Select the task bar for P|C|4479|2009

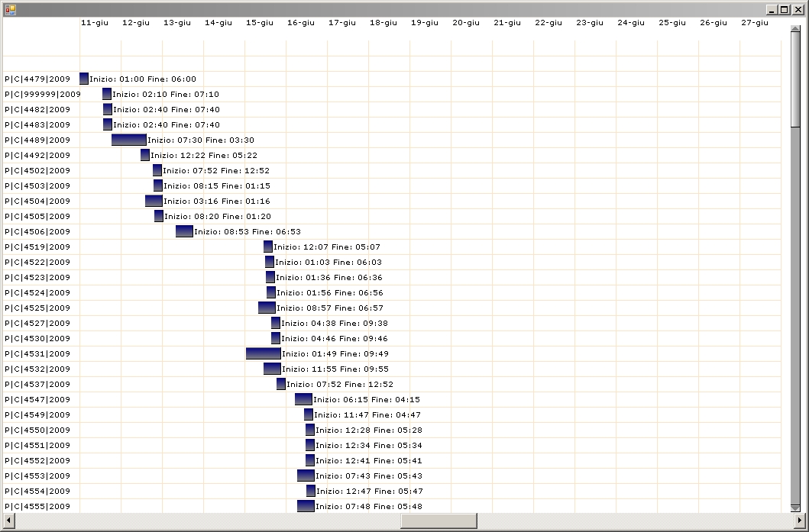84,79
